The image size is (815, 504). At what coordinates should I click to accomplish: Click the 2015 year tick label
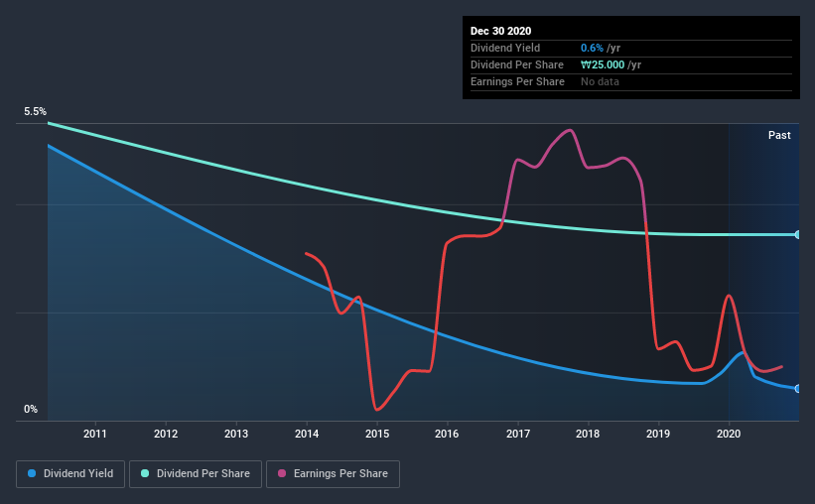click(377, 434)
